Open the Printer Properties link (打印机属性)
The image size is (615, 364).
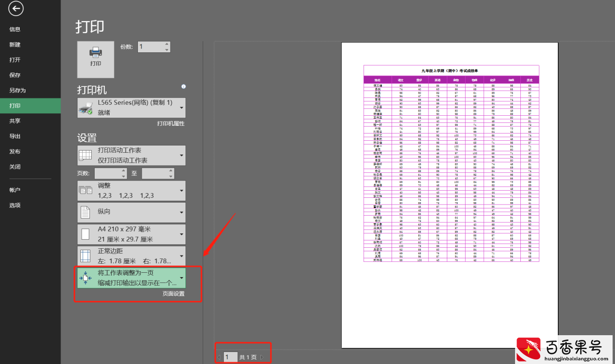171,123
